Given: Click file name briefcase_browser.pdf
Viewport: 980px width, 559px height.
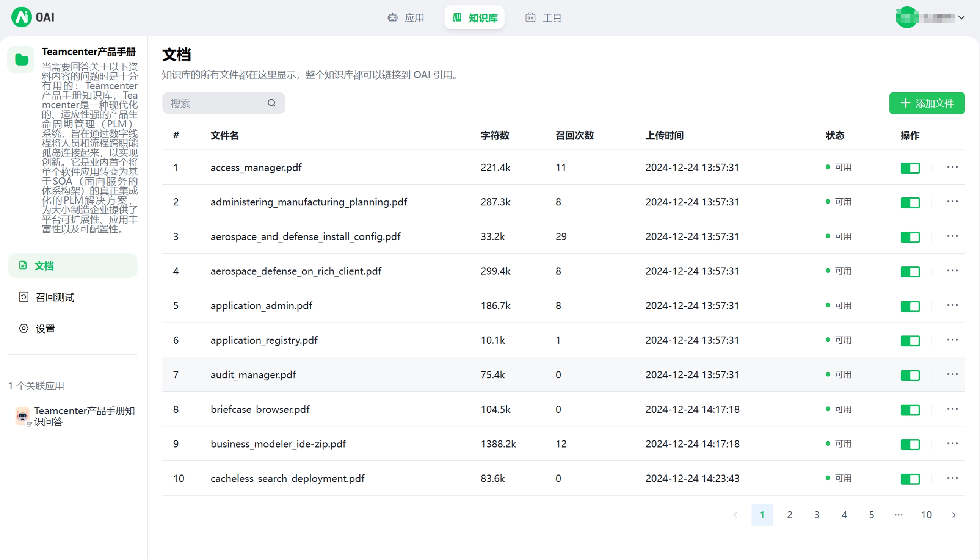Looking at the screenshot, I should [x=260, y=409].
